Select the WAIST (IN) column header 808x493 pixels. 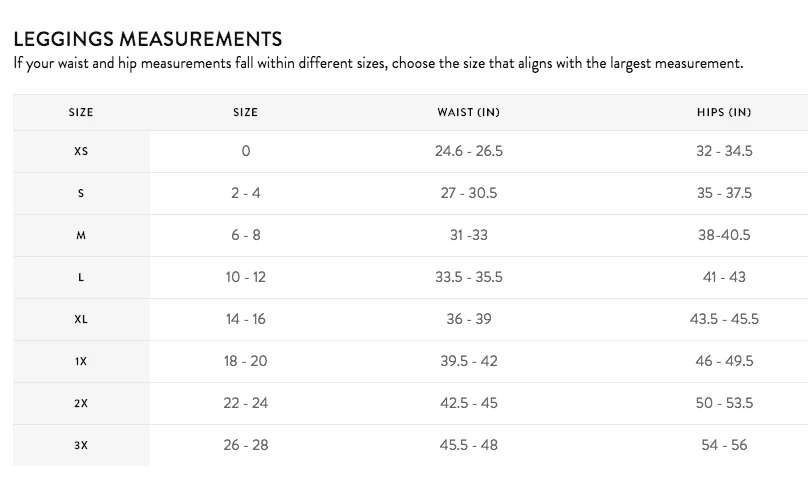[x=468, y=112]
